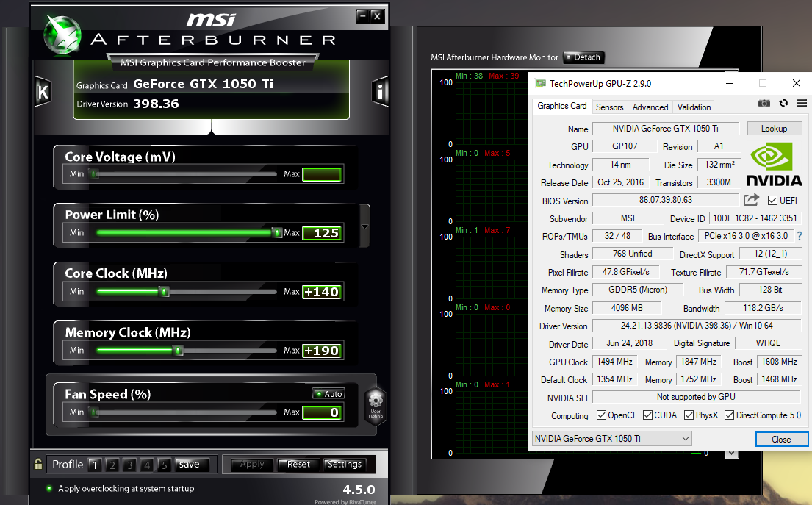Toggle the UEFI checkbox
The image size is (812, 505).
pos(772,201)
